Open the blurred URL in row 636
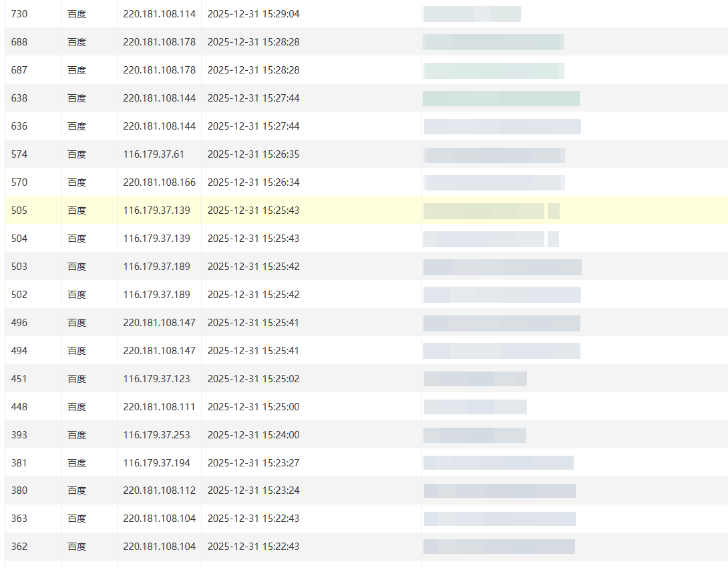The image size is (728, 568). click(x=502, y=126)
